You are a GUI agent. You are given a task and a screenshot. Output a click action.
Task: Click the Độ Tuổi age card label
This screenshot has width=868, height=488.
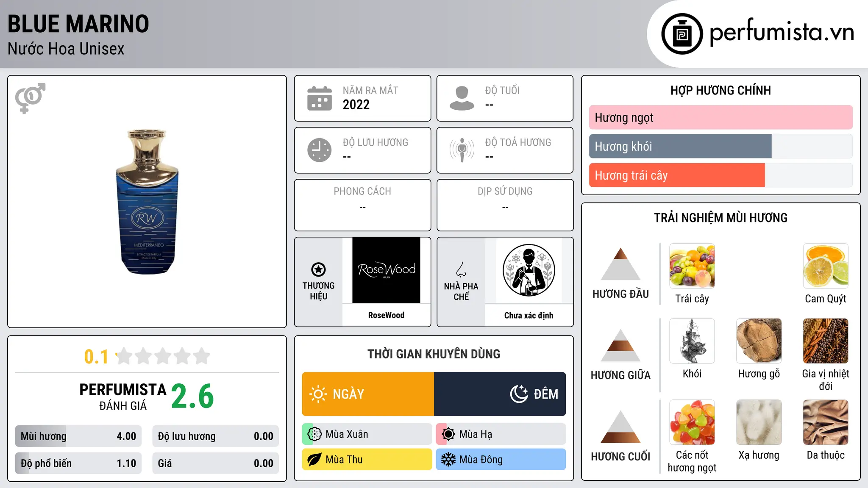[x=502, y=90]
